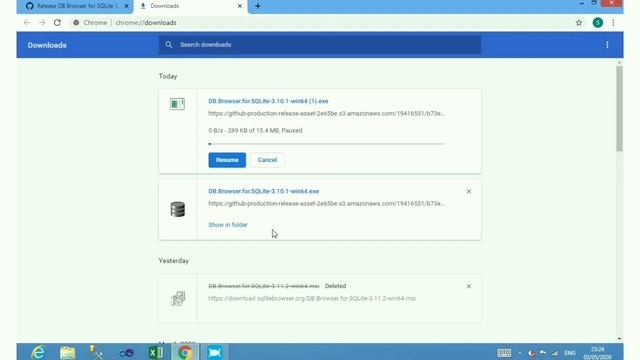640x360 pixels.
Task: Switch to Release DB Browser for SQLite tab
Action: coord(76,6)
